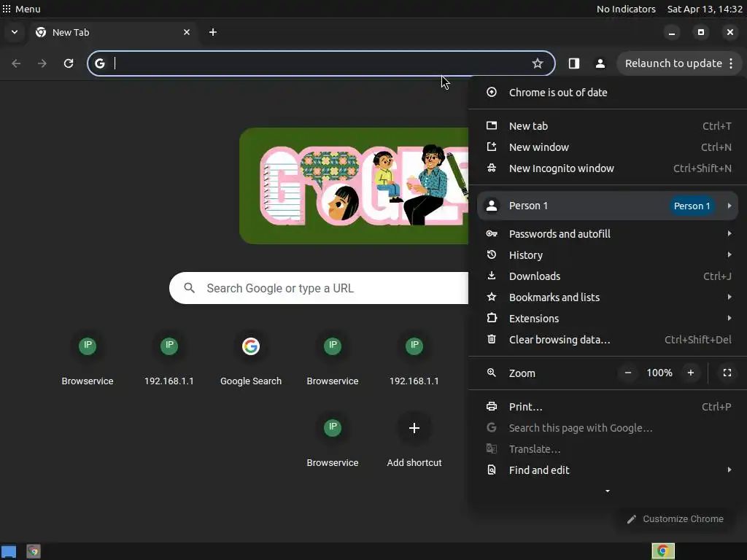Select Print from the menu

click(608, 407)
